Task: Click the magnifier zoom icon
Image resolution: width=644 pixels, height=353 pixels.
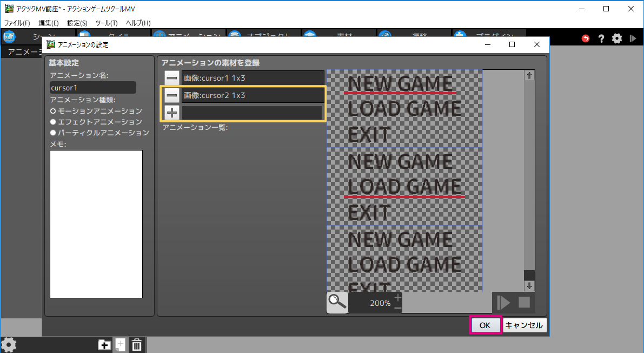Action: click(x=337, y=303)
